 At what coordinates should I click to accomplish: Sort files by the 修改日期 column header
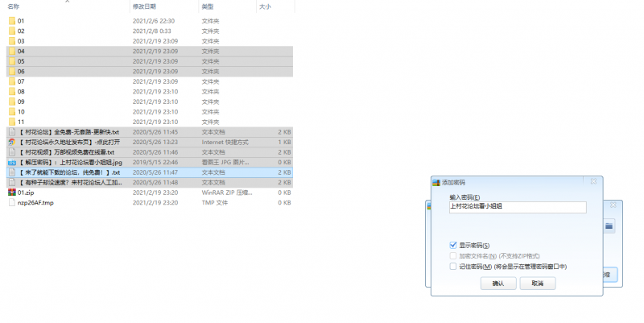click(x=147, y=6)
